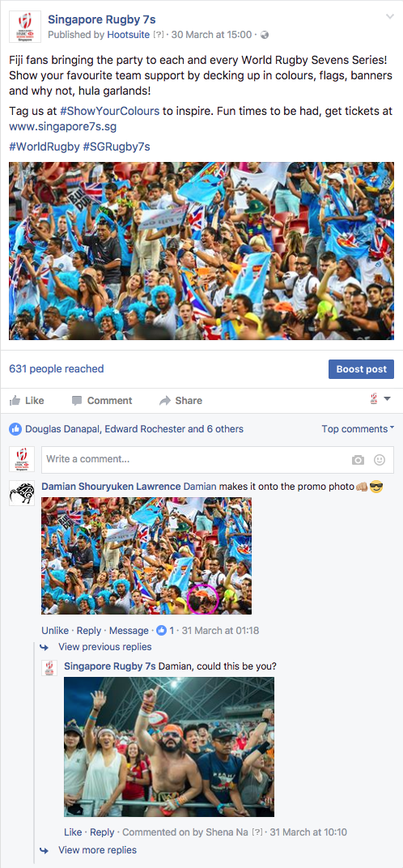Click the Boost post button
Image resolution: width=403 pixels, height=868 pixels.
[361, 369]
